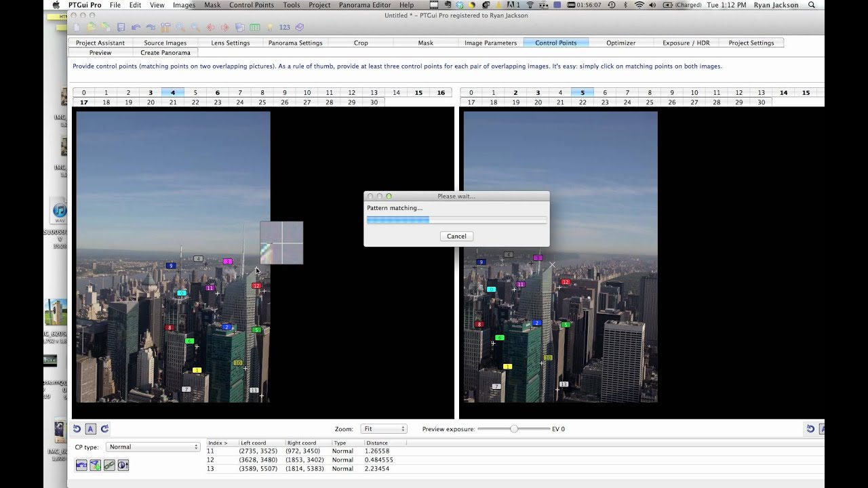Toggle the jump-to-matching-point button

81,465
